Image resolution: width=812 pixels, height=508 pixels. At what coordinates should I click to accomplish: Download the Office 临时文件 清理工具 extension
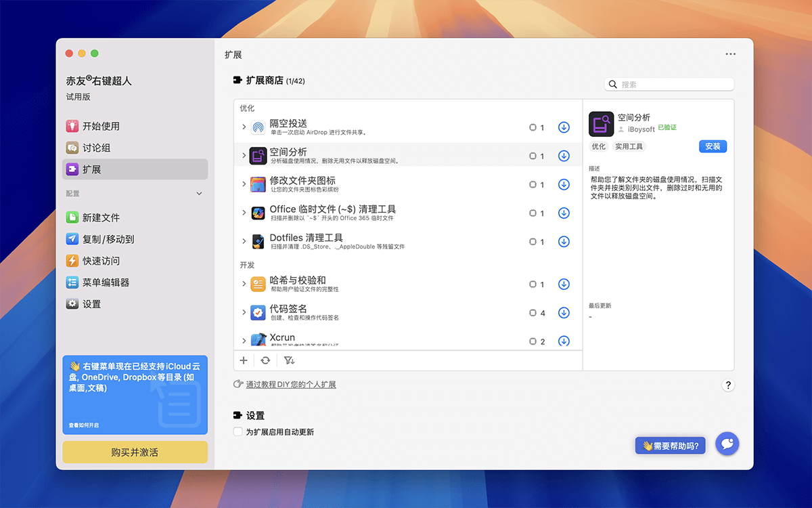point(564,213)
